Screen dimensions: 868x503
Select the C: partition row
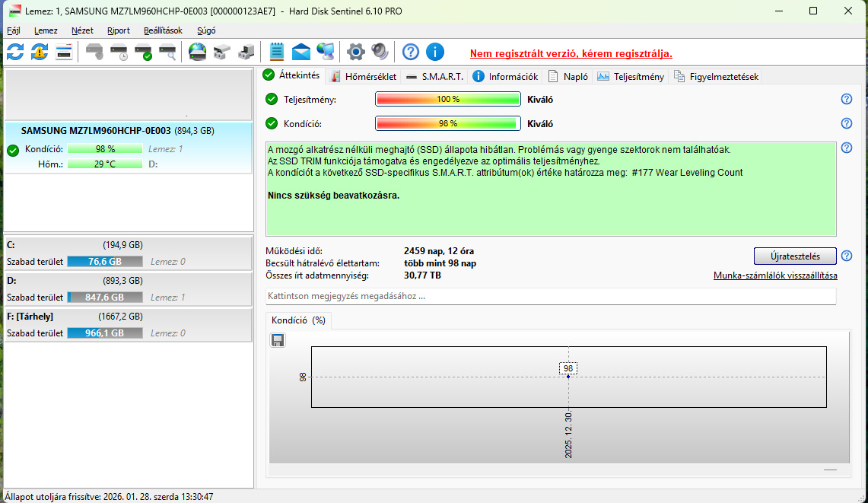tap(129, 253)
